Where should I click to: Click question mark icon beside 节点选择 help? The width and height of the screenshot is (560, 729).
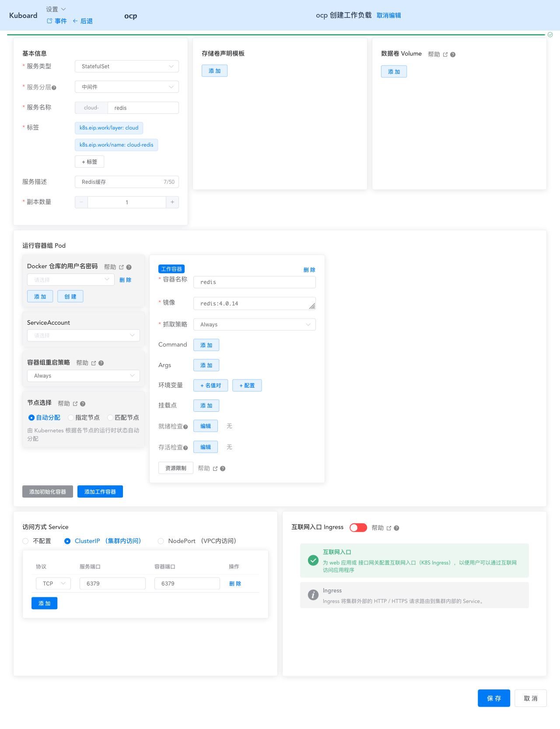(83, 404)
